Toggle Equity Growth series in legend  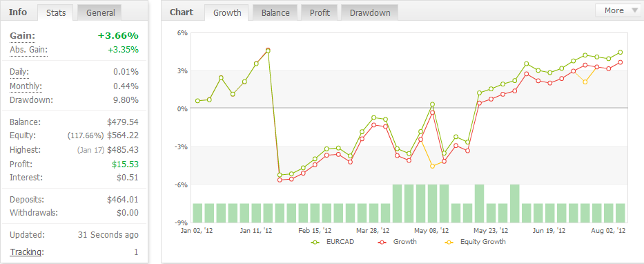pos(475,242)
